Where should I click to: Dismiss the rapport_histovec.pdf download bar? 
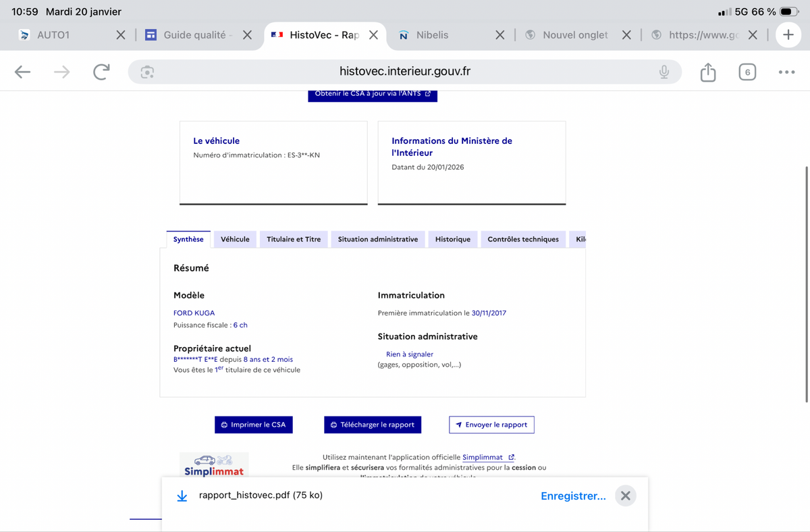626,496
